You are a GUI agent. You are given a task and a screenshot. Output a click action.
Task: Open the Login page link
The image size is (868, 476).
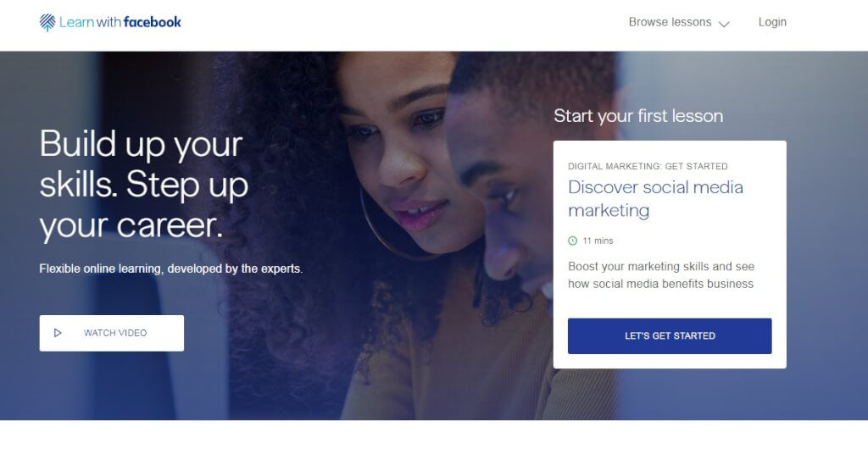[772, 22]
